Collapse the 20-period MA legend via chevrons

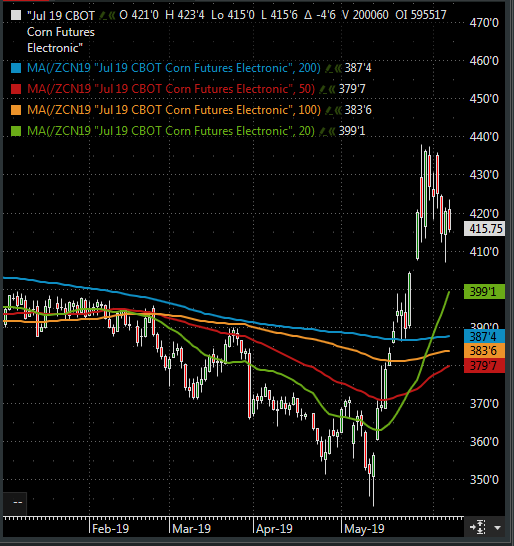(332, 131)
